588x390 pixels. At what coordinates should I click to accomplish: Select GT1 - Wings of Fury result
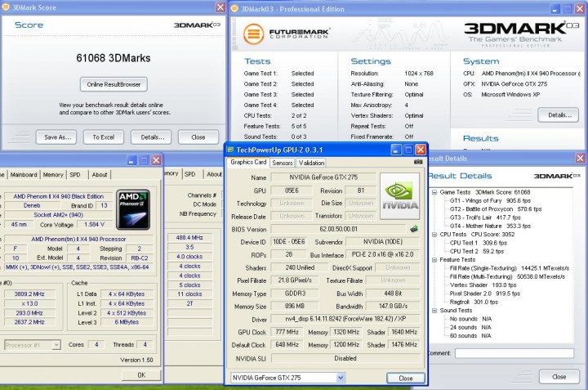pos(490,200)
